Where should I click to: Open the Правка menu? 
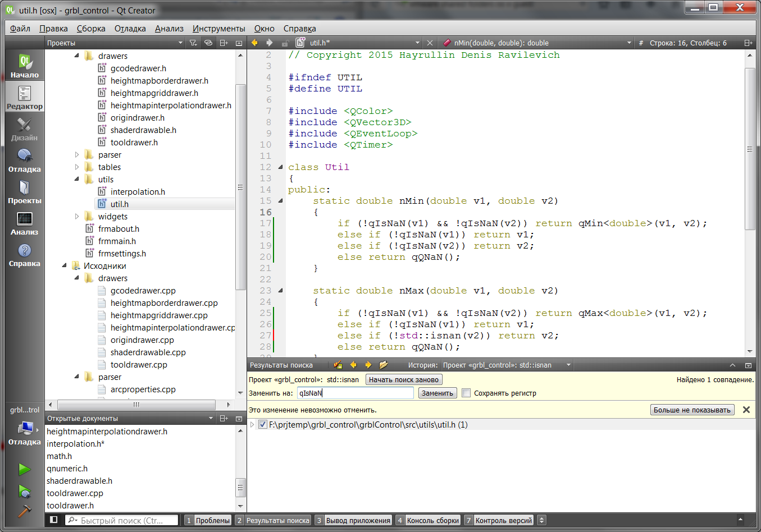[53, 28]
